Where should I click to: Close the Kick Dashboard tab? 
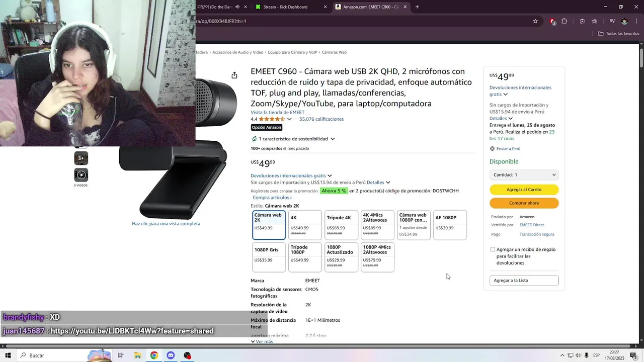pyautogui.click(x=325, y=7)
